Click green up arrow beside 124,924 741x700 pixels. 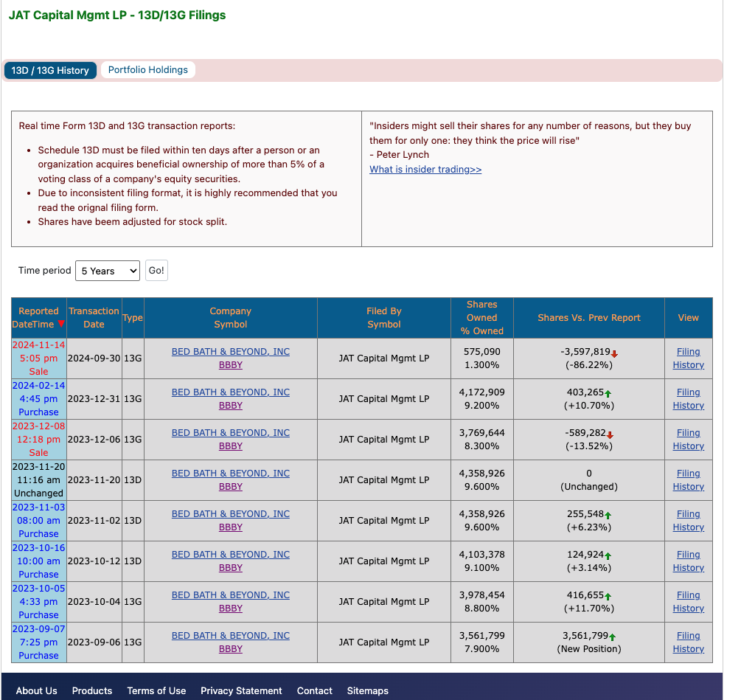tap(608, 556)
